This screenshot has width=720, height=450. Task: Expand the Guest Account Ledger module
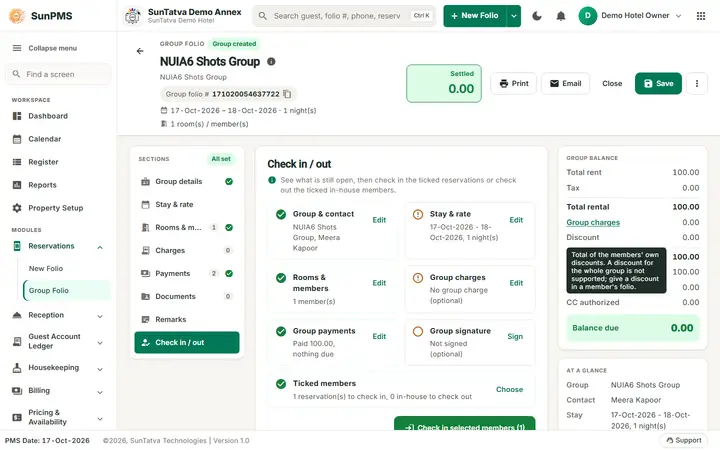[x=100, y=343]
